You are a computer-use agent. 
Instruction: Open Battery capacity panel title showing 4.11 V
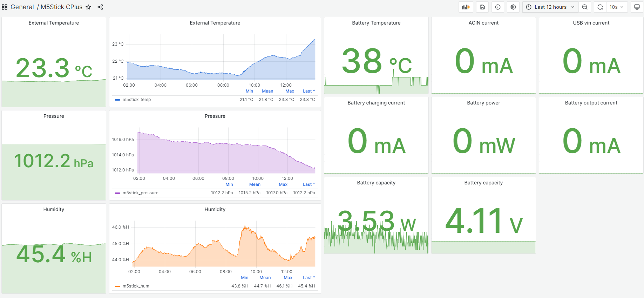[483, 183]
